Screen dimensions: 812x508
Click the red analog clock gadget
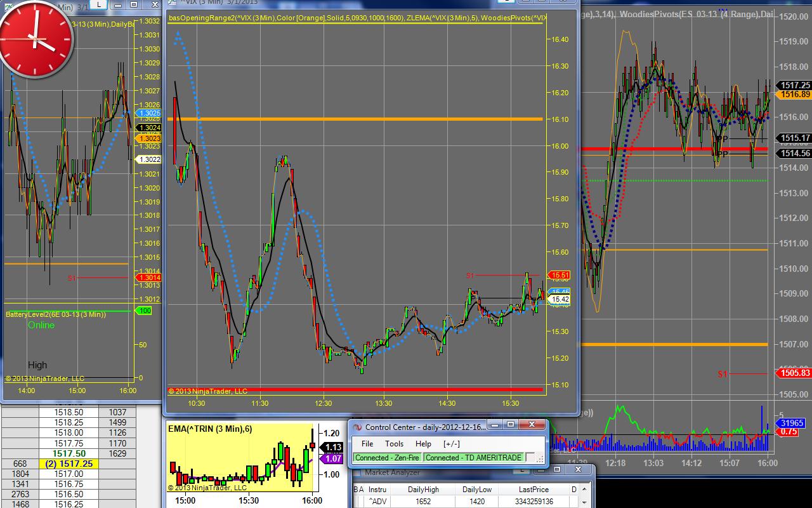tap(36, 39)
